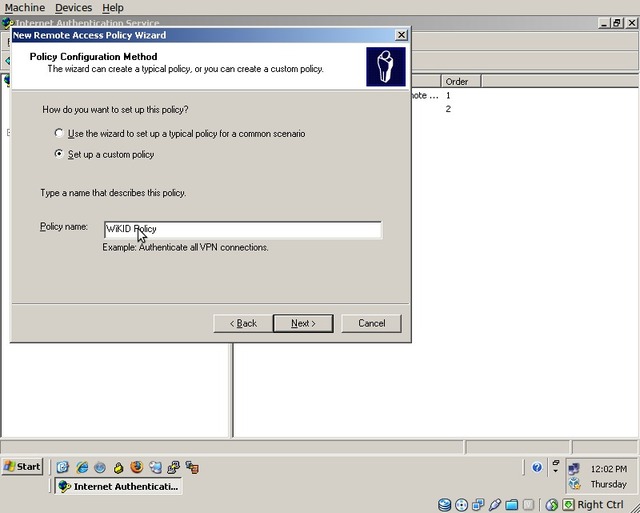Click the Policy name text field

(x=242, y=230)
